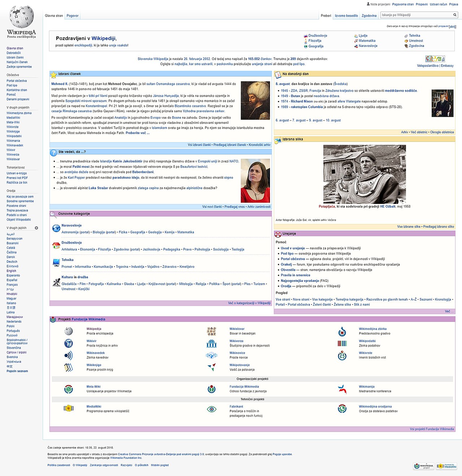Click the Wikimedia project footer badge
Viewport: 462px width, 476px height.
[x=424, y=466]
